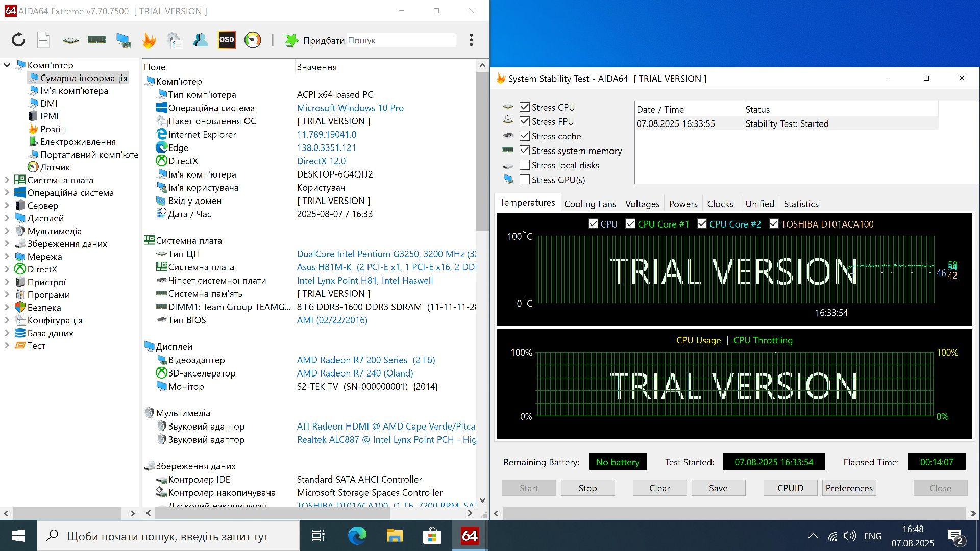Screen dimensions: 980x551
Task: Open Preferences in stability test
Action: coord(849,488)
